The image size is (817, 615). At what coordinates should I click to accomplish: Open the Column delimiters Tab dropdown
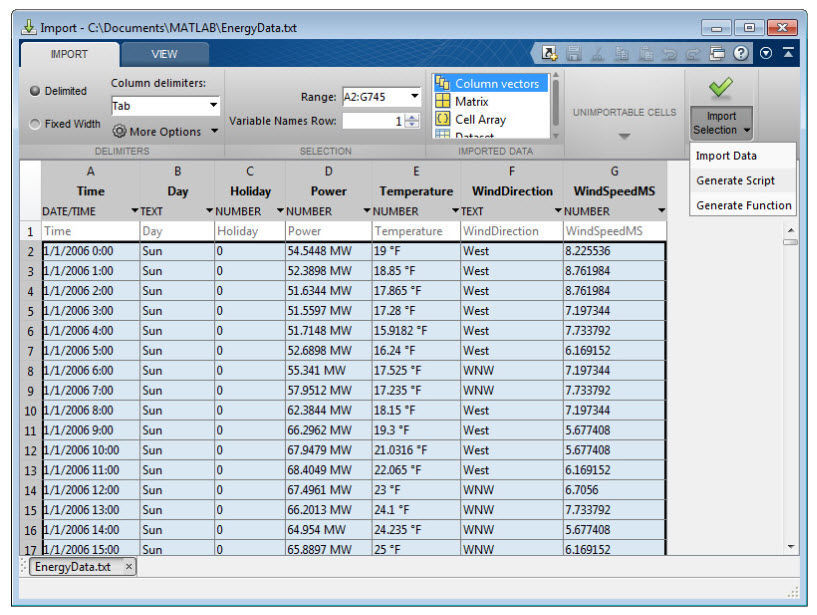point(213,105)
